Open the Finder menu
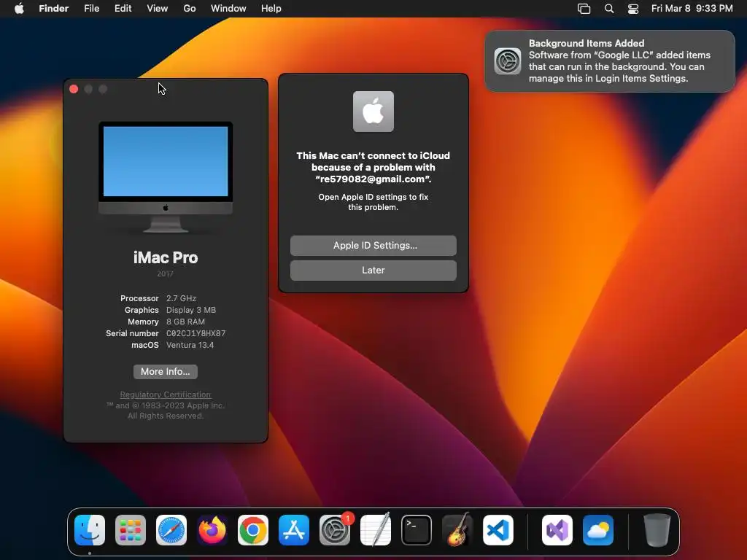747x560 pixels. click(x=54, y=9)
